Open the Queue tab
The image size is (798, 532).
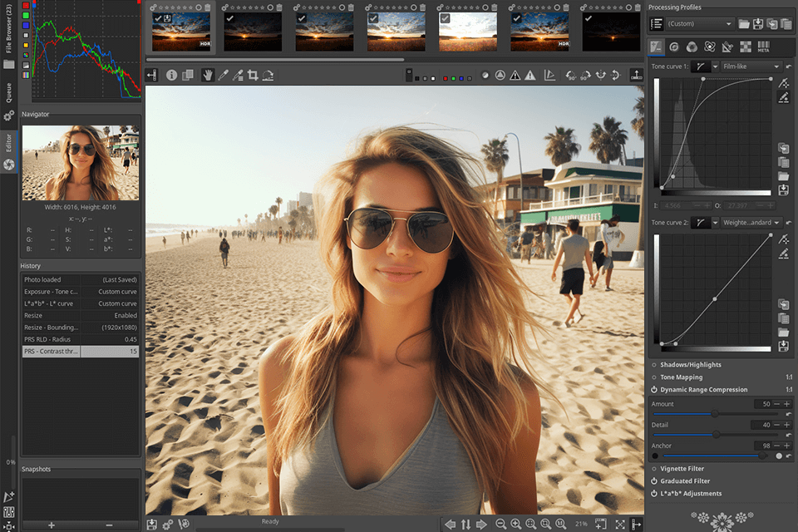8,101
